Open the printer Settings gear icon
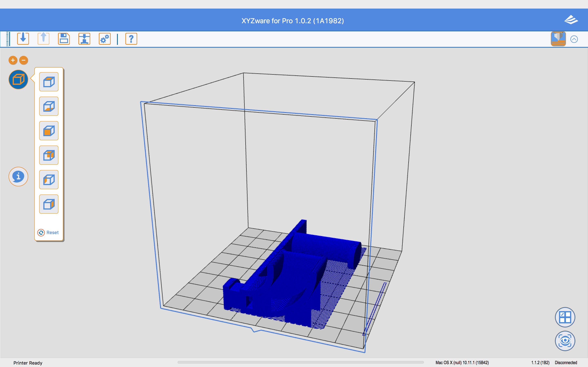The height and width of the screenshot is (367, 588). pyautogui.click(x=105, y=39)
